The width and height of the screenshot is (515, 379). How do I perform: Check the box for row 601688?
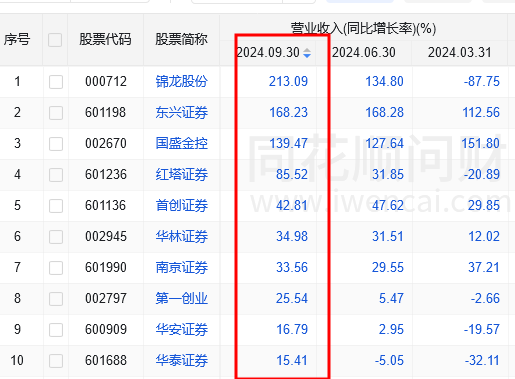click(x=56, y=361)
